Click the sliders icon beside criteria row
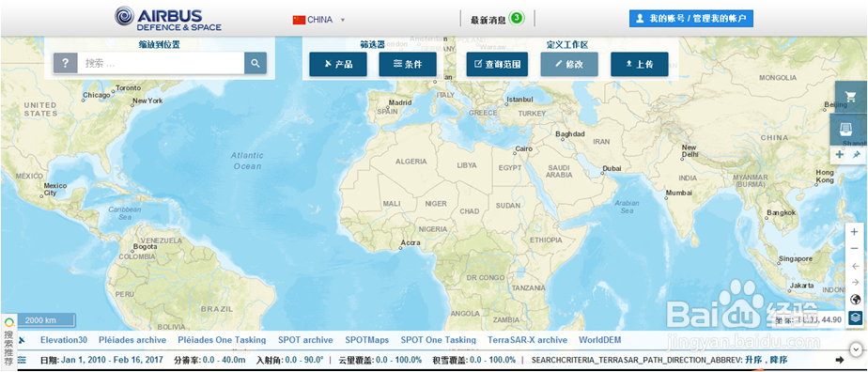This screenshot has height=372, width=868. click(x=23, y=360)
